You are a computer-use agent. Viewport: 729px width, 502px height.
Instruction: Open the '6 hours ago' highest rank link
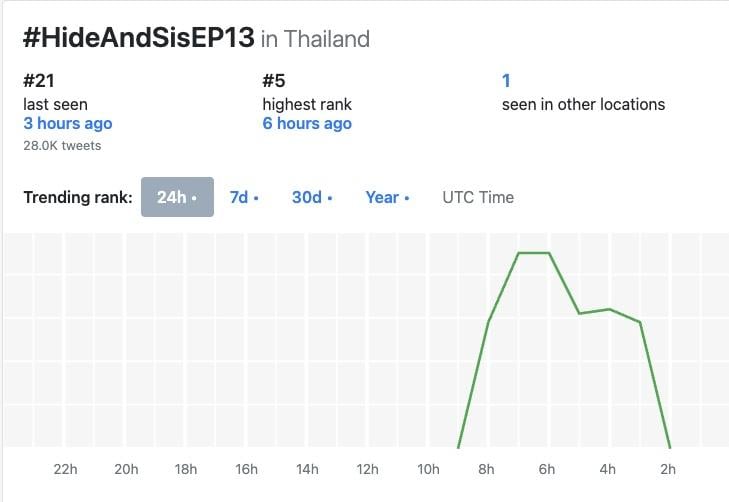pos(307,123)
